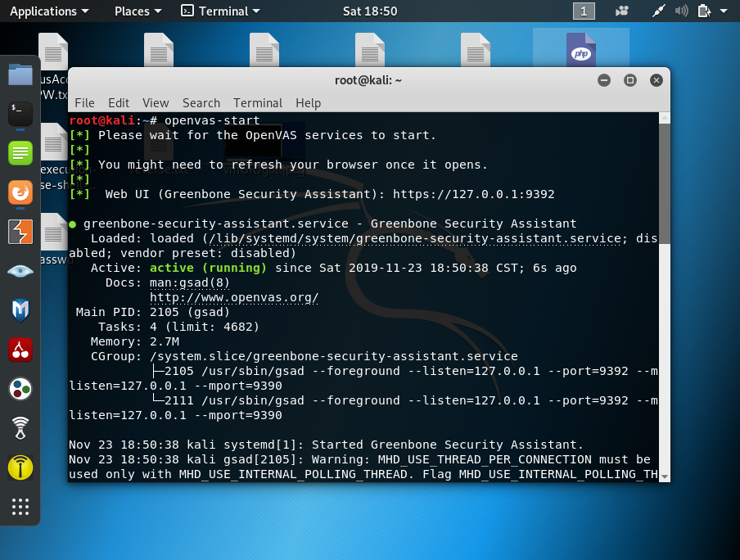This screenshot has height=560, width=740.
Task: Click the scrollbar down arrow
Action: click(665, 476)
